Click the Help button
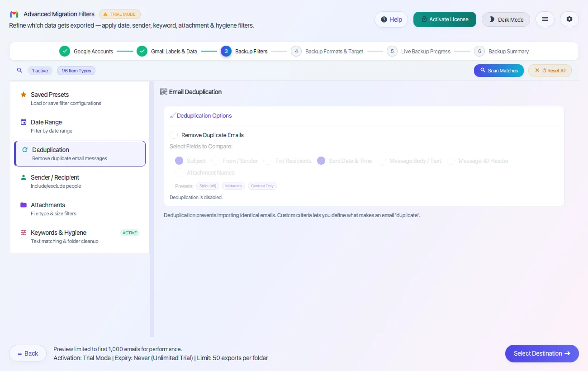 pos(391,19)
